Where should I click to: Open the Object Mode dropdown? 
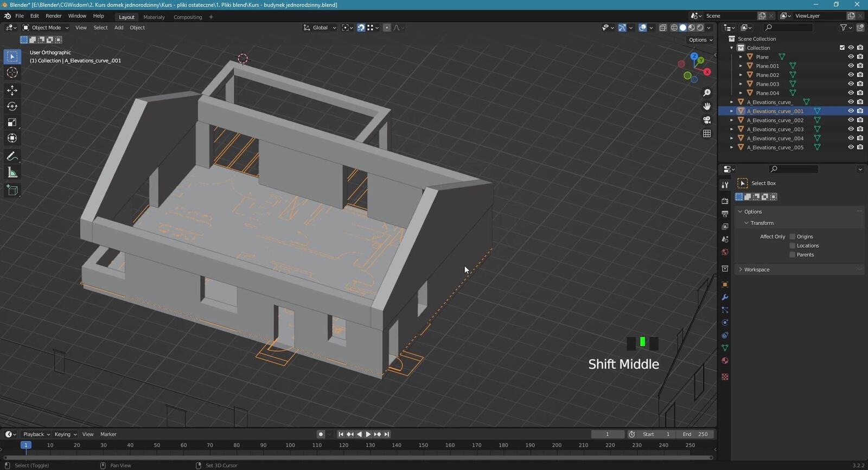click(46, 28)
